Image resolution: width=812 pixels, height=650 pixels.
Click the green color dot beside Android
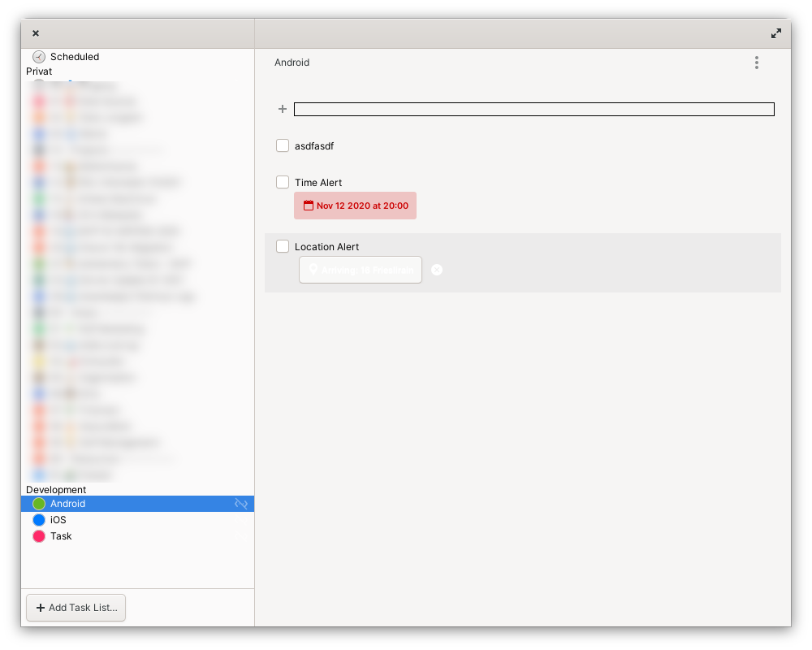[x=39, y=503]
